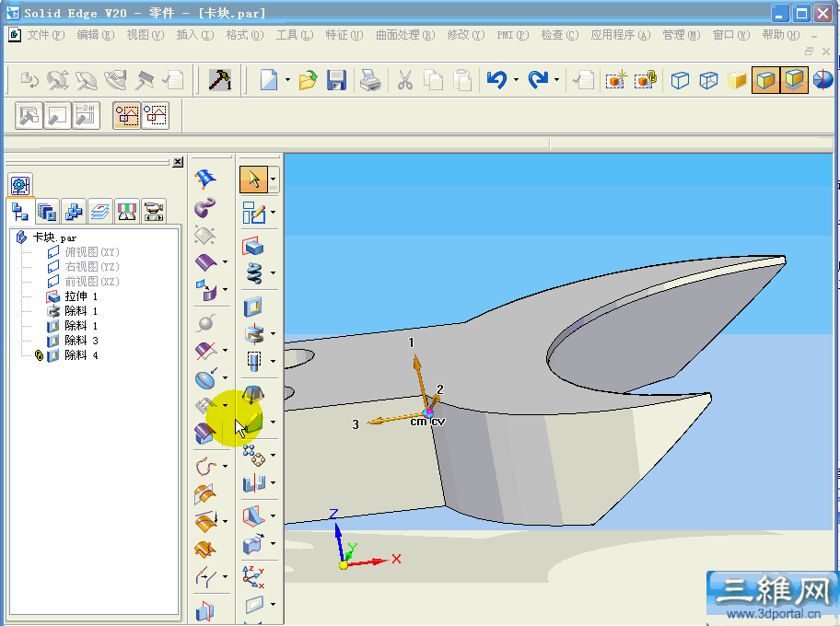Click the Pattern feature icon

click(253, 455)
